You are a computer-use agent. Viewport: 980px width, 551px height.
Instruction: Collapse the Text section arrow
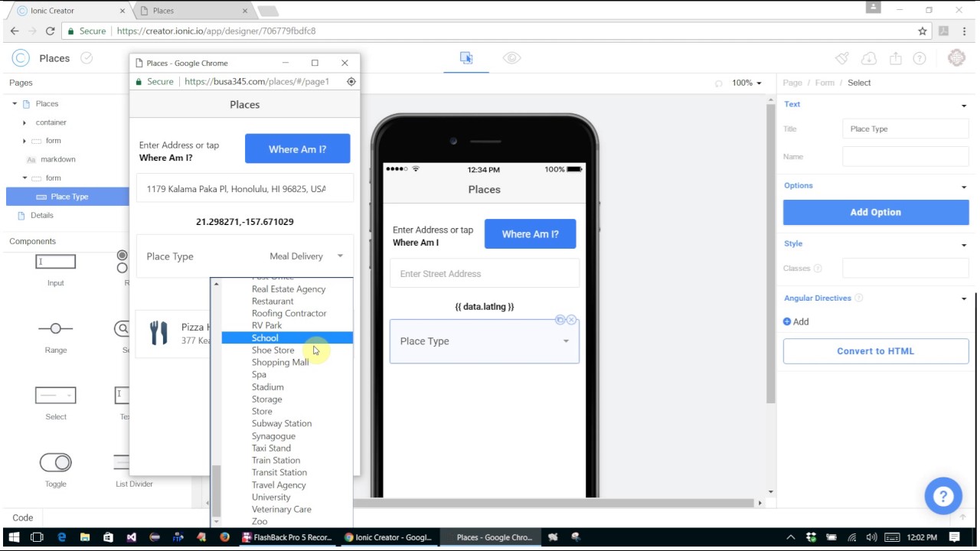[x=964, y=105]
